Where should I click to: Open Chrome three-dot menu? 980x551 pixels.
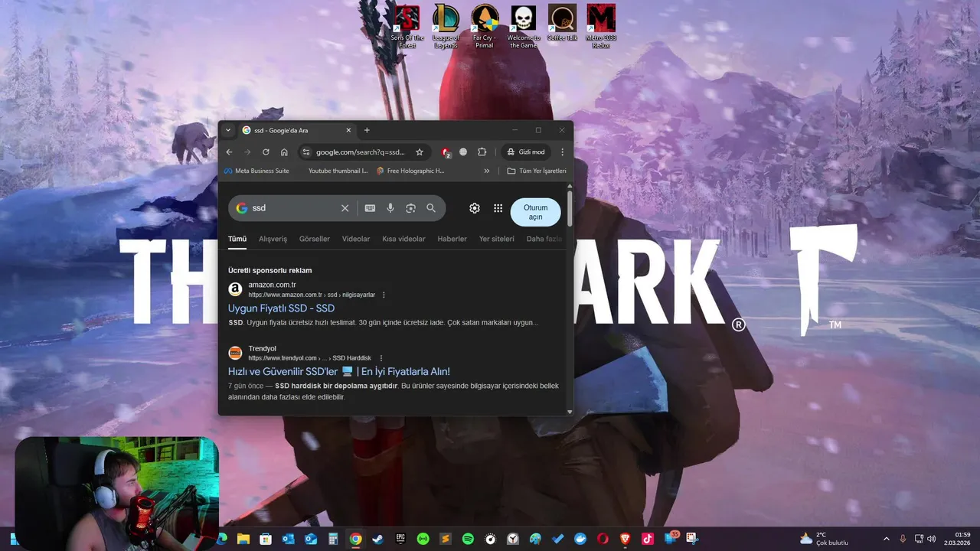(562, 152)
